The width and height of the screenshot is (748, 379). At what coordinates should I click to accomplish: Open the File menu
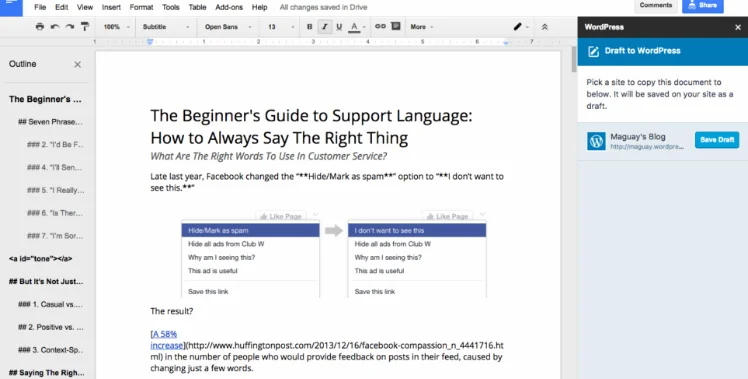(x=40, y=7)
